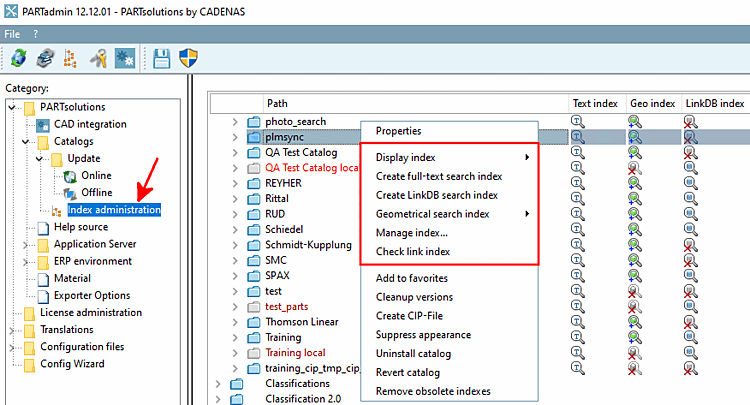Choose Manage index... entry
This screenshot has width=750, height=405.
point(412,233)
